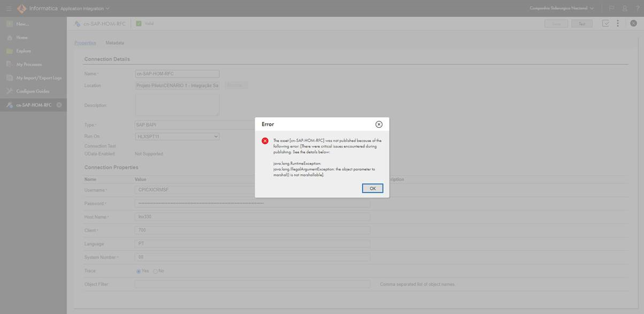Click the 'Connection Test' label

100,146
